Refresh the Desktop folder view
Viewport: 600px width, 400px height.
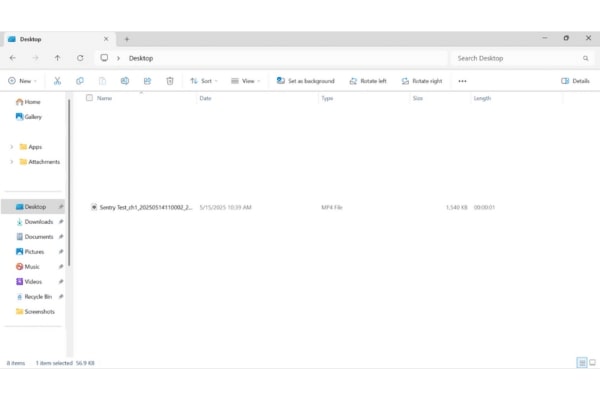coord(80,58)
